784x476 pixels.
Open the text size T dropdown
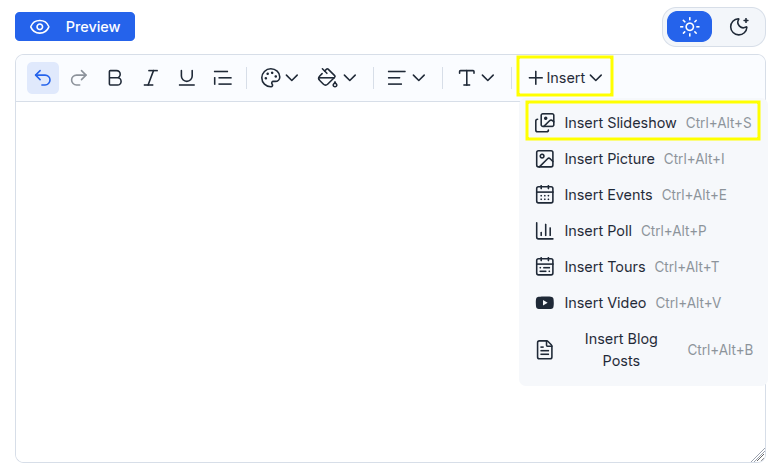pos(476,78)
